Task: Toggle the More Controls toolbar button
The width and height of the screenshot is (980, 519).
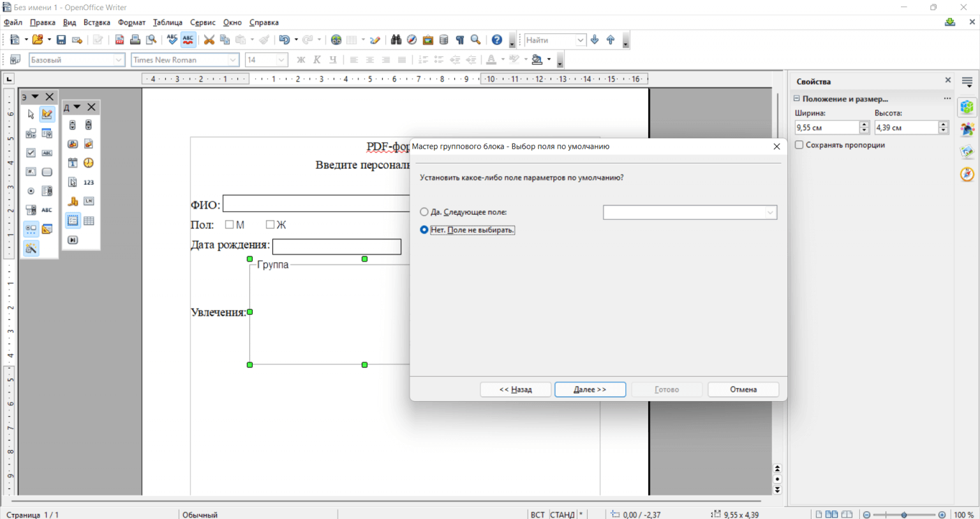Action: click(31, 230)
